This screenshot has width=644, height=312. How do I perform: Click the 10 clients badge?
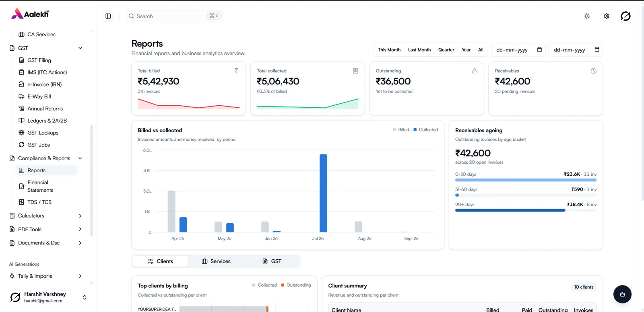pos(584,287)
